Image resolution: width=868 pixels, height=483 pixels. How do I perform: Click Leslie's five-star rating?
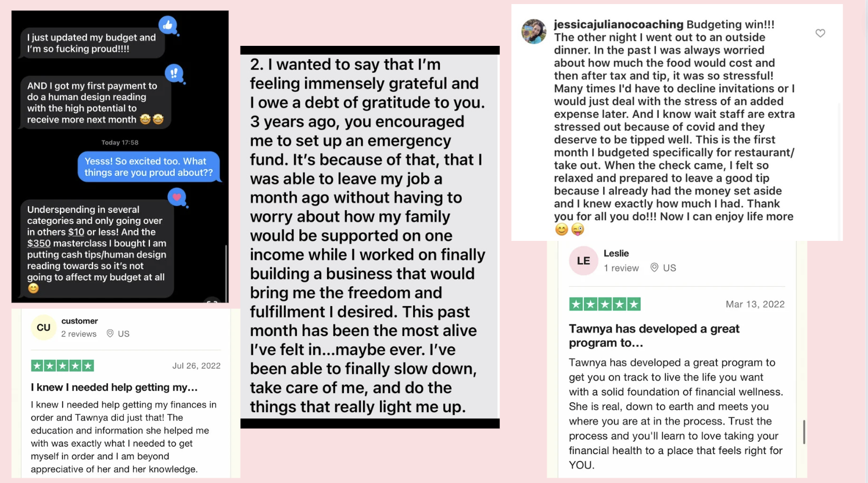click(605, 304)
